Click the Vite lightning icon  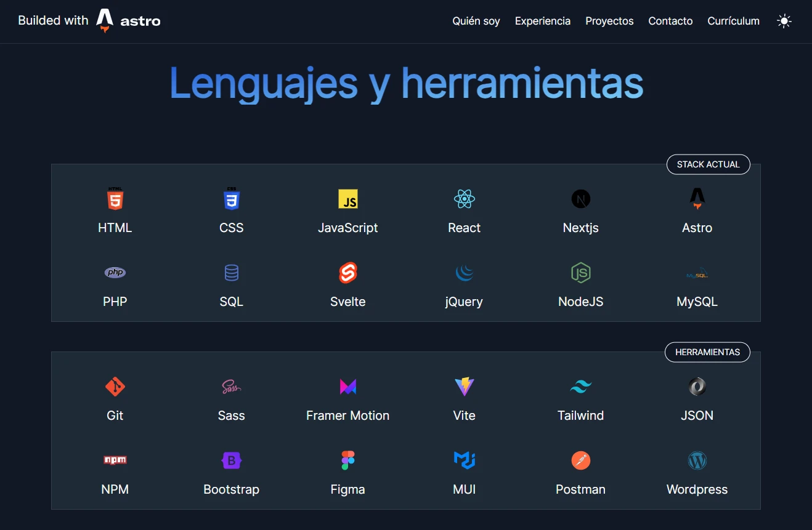(x=464, y=387)
